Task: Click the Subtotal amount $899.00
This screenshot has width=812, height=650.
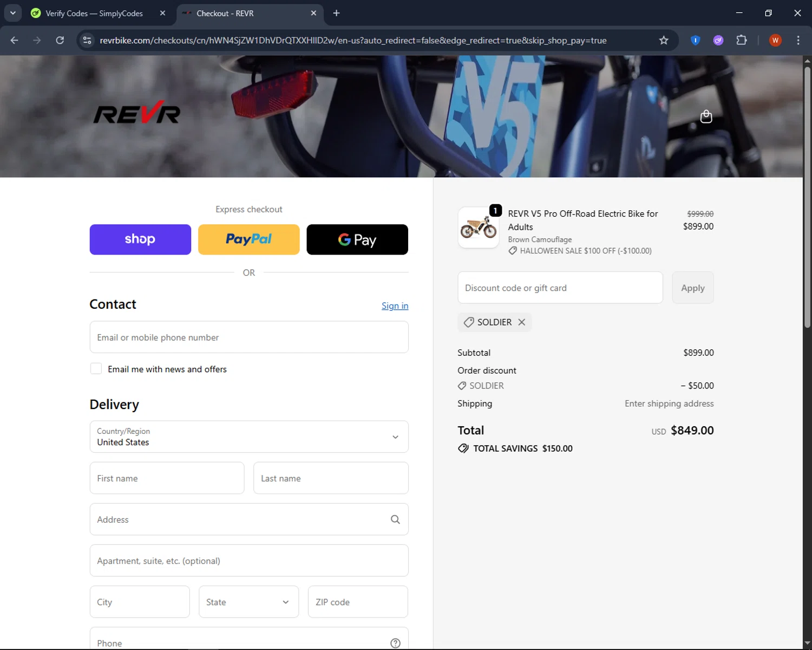Action: coord(698,353)
